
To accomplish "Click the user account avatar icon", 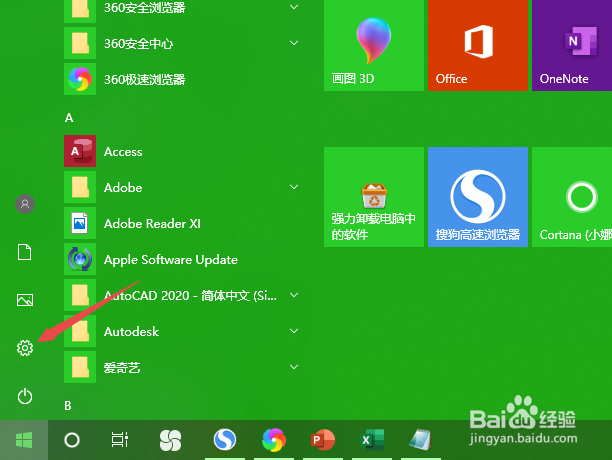I will point(25,204).
